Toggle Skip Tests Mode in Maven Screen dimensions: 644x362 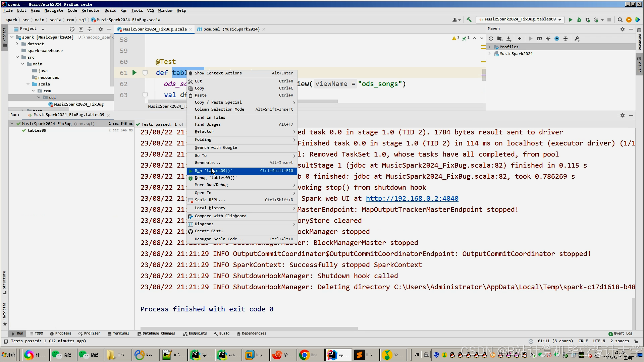(x=557, y=39)
